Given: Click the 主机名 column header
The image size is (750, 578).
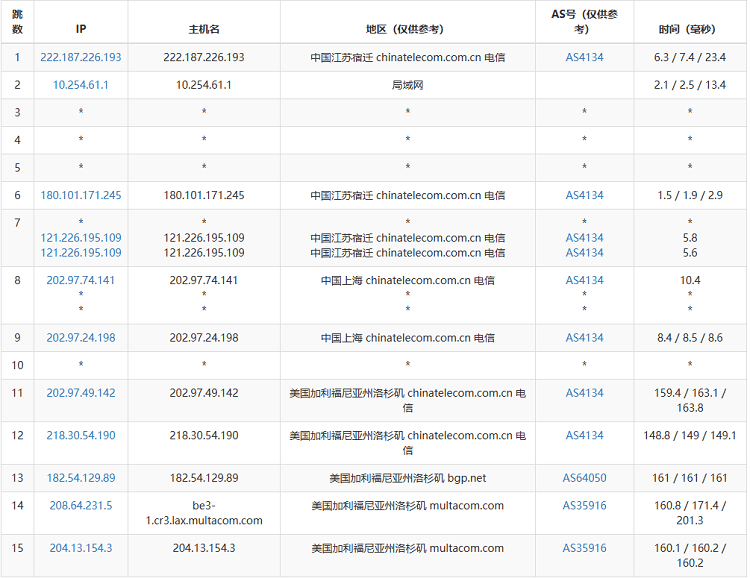Looking at the screenshot, I should point(204,29).
